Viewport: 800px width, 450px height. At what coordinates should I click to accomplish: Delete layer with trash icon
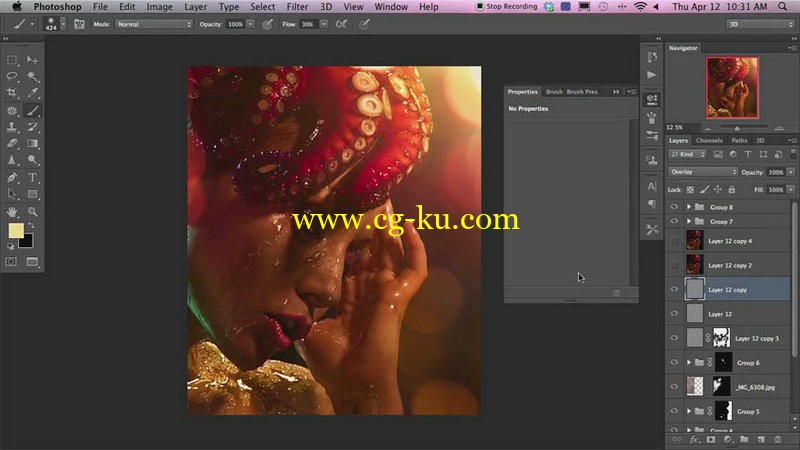pyautogui.click(x=778, y=439)
